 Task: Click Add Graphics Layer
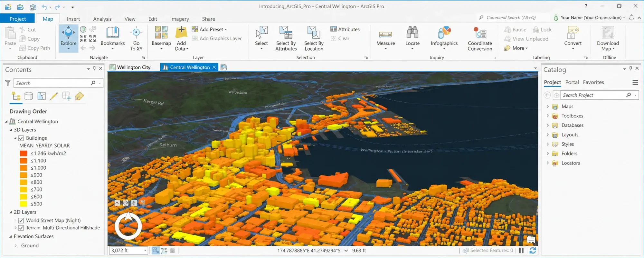[217, 38]
